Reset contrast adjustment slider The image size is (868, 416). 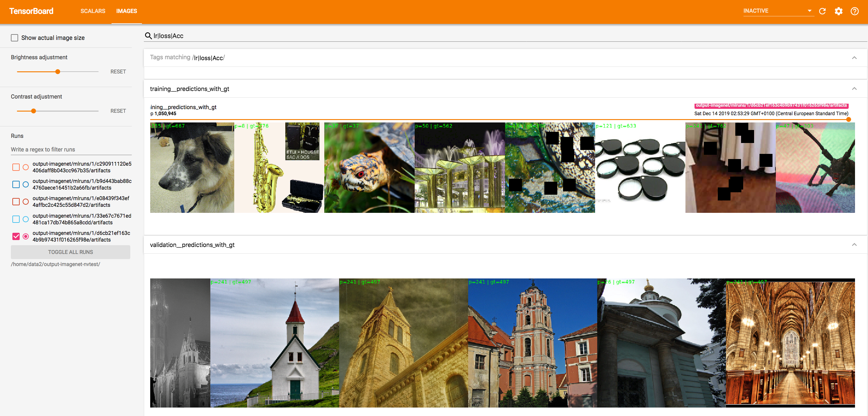click(x=118, y=110)
